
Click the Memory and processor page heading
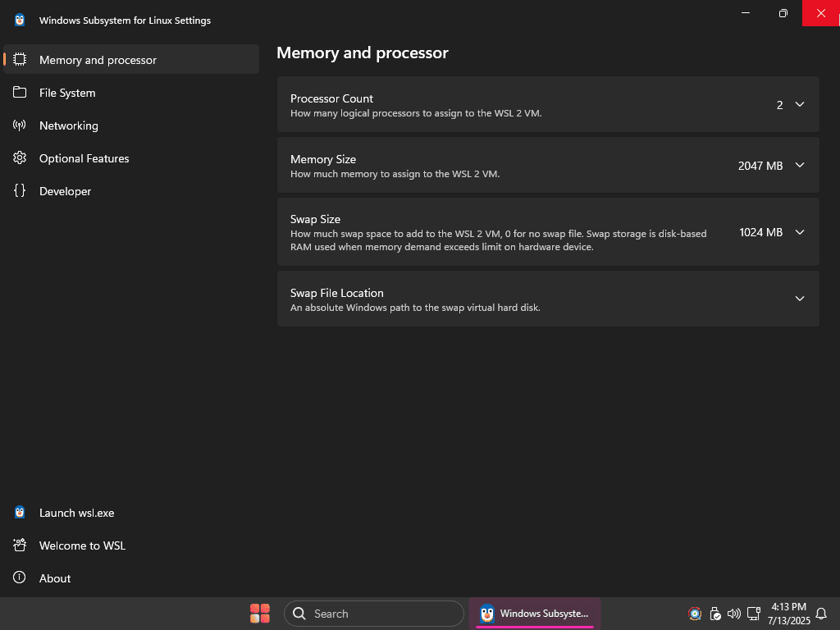coord(362,52)
